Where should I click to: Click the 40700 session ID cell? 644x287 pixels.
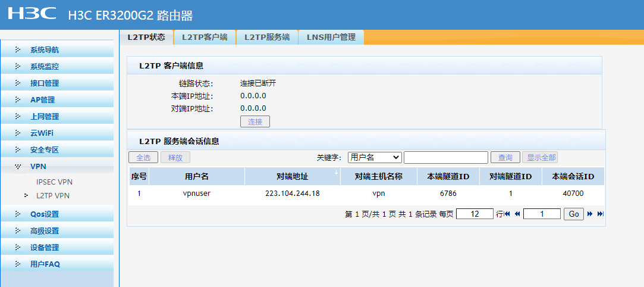point(573,194)
